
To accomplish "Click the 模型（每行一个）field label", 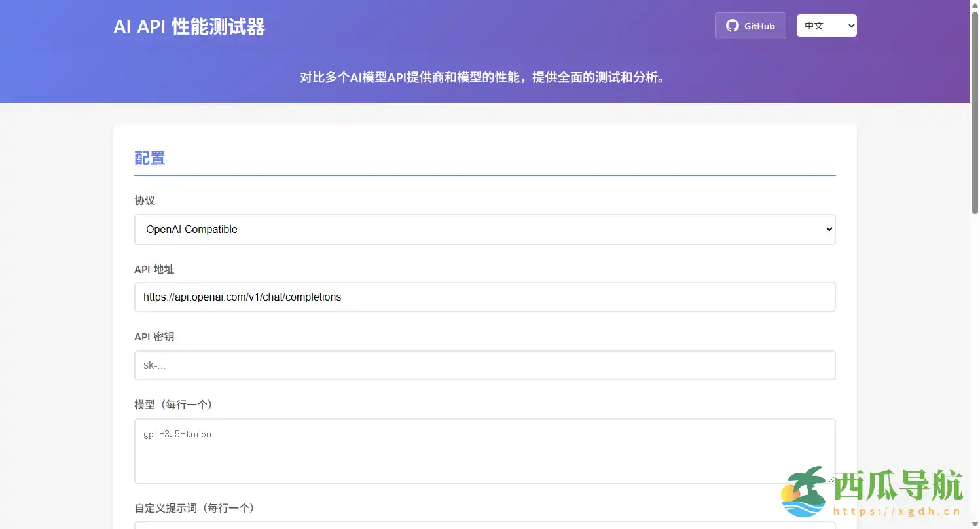I will pyautogui.click(x=173, y=405).
